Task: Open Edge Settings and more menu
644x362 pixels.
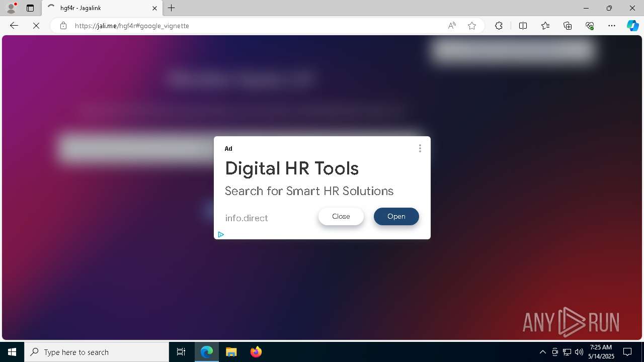Action: [612, 26]
